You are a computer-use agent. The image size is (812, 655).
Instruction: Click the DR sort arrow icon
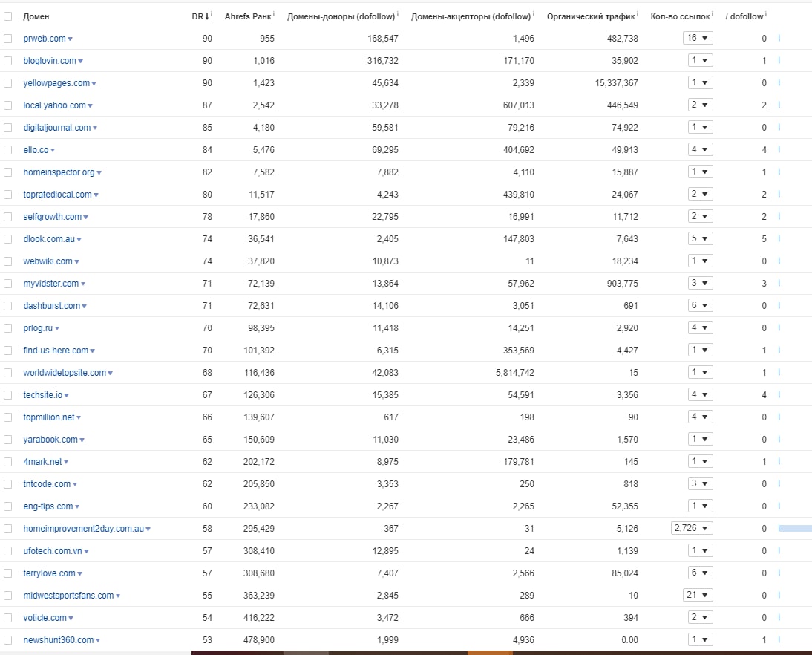pos(207,16)
